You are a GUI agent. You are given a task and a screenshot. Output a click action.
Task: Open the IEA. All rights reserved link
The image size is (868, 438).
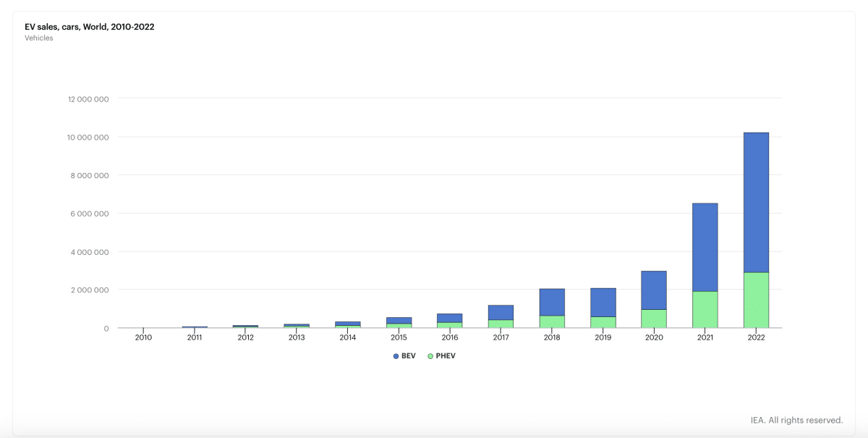point(796,419)
